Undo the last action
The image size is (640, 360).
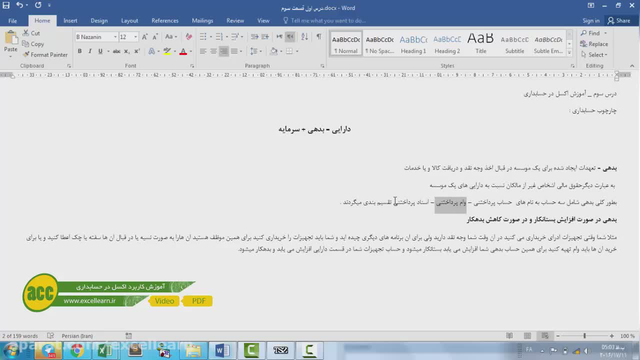coord(19,5)
